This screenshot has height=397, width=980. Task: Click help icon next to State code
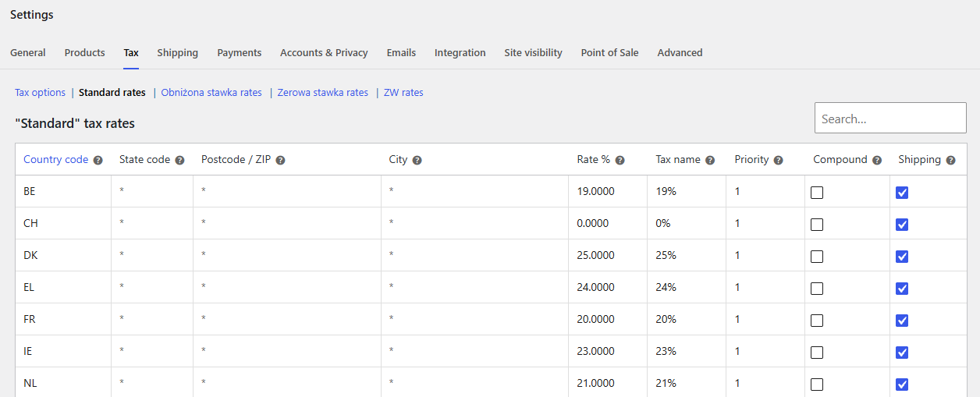point(179,160)
